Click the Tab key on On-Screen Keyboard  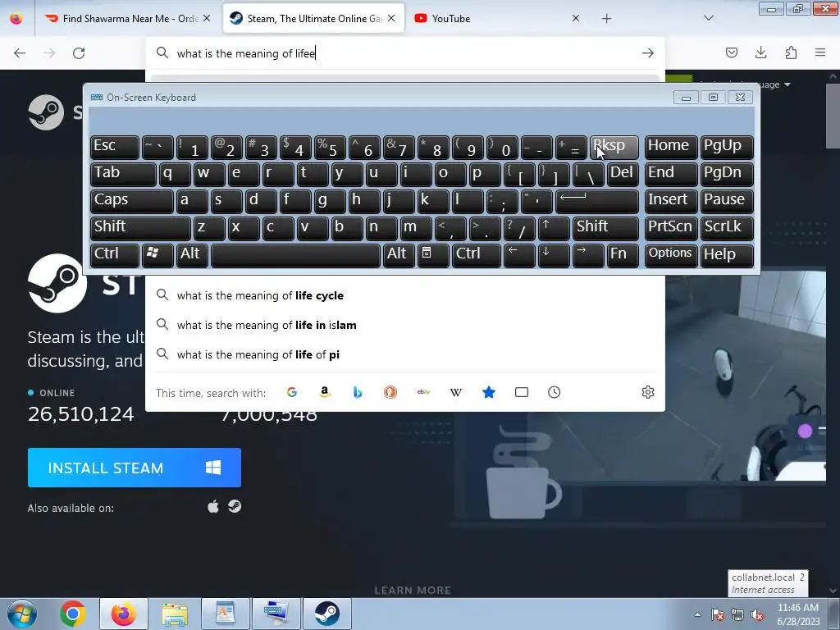[123, 174]
